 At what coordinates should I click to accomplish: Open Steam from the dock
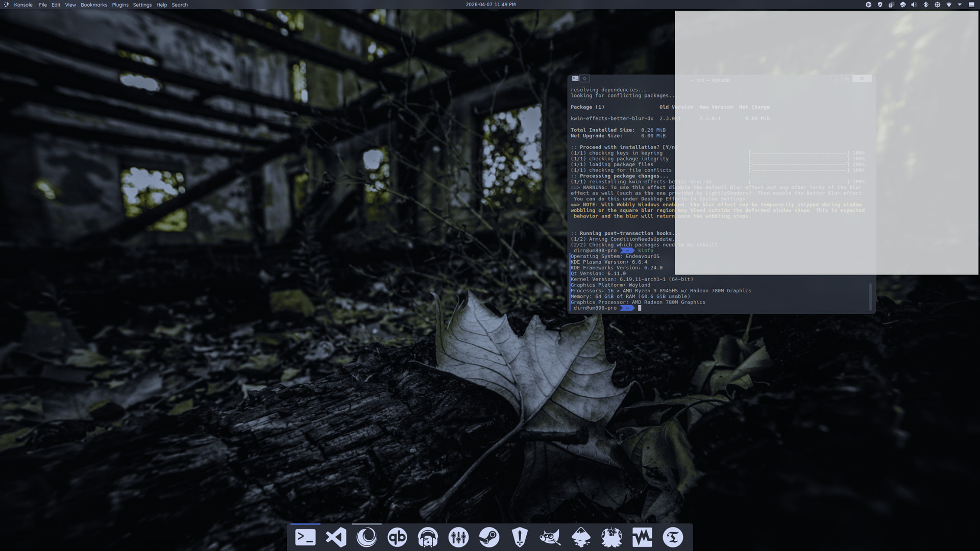[x=489, y=537]
